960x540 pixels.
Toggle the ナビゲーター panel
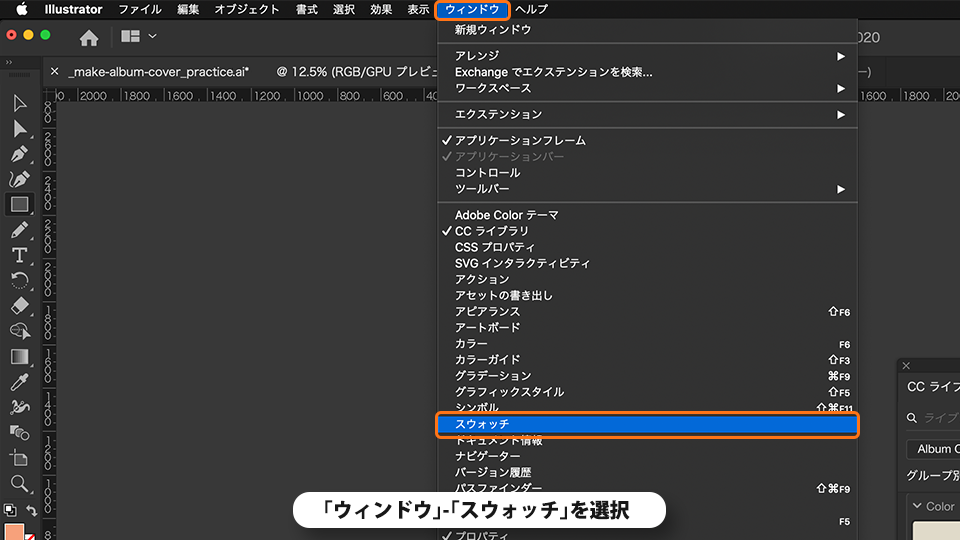[x=647, y=456]
